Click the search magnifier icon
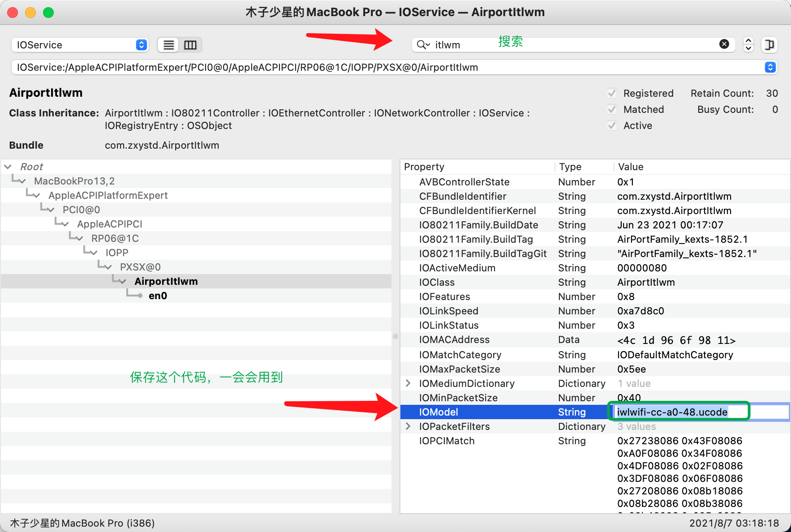791x532 pixels. [422, 45]
